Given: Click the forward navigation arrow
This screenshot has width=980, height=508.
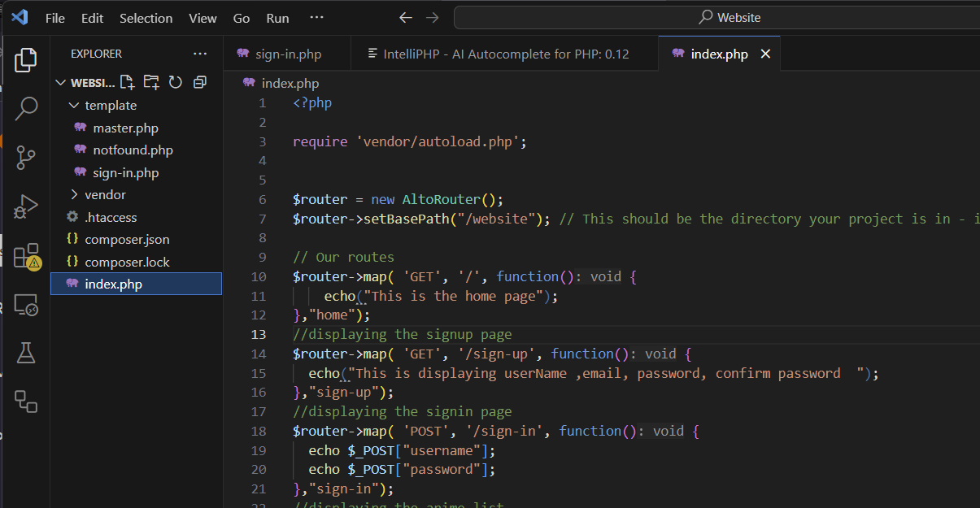Looking at the screenshot, I should point(432,17).
